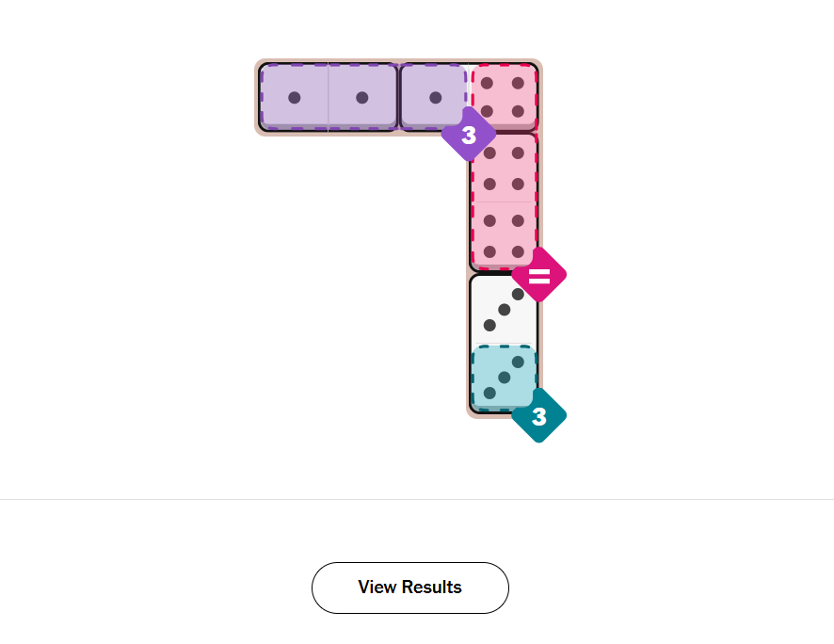
Task: Pick the vertical double-four domino
Action: [x=504, y=202]
